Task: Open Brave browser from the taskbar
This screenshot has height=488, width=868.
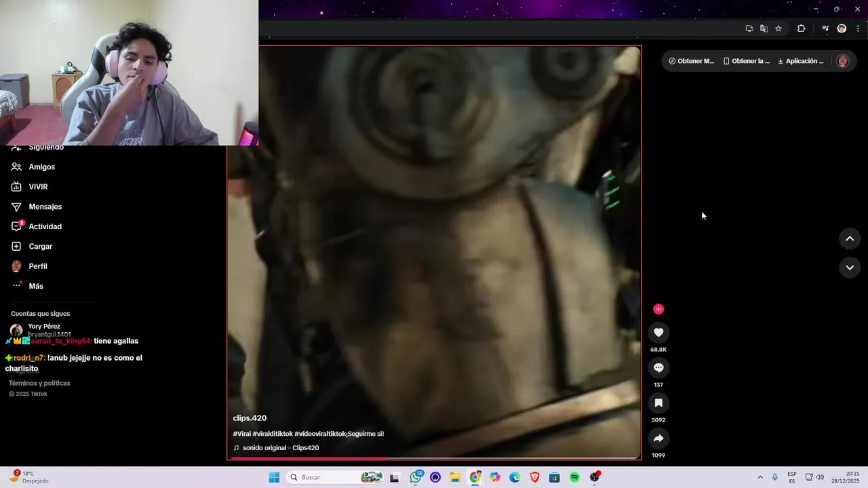Action: (534, 477)
